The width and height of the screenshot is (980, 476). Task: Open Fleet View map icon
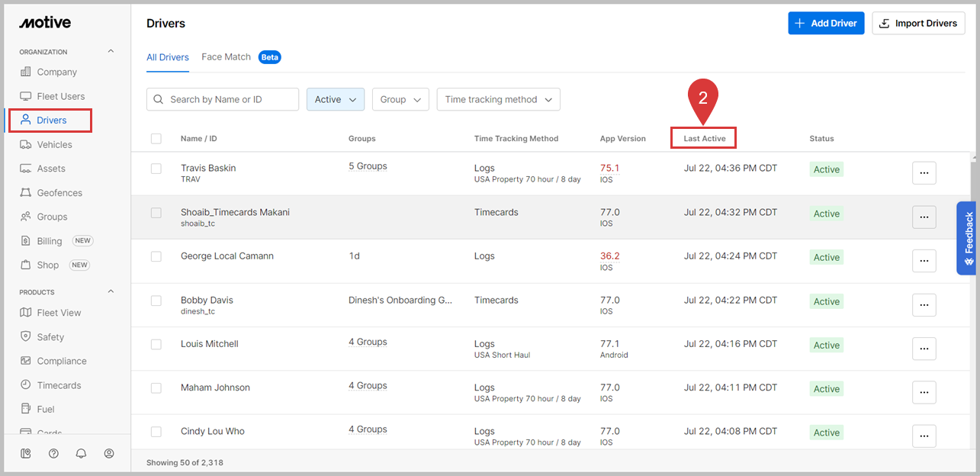pyautogui.click(x=26, y=313)
